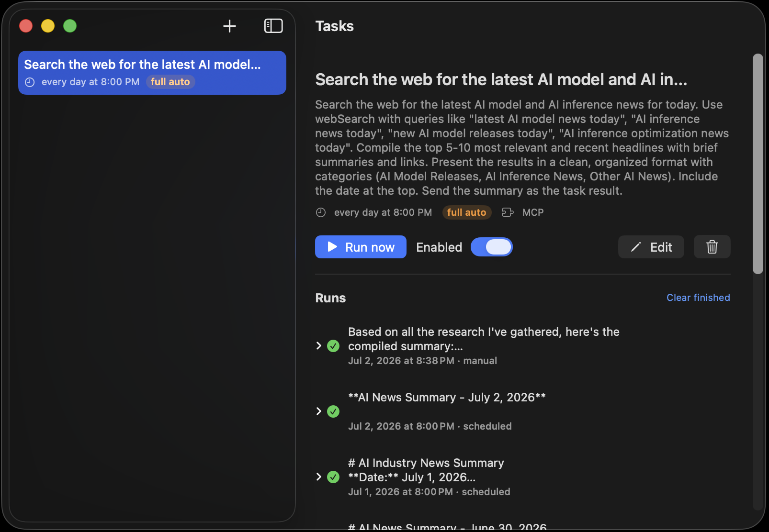Click the task description paragraph

point(522,148)
